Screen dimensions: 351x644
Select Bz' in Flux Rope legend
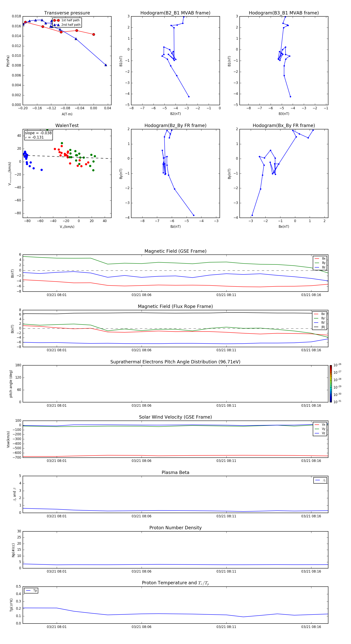click(x=320, y=323)
